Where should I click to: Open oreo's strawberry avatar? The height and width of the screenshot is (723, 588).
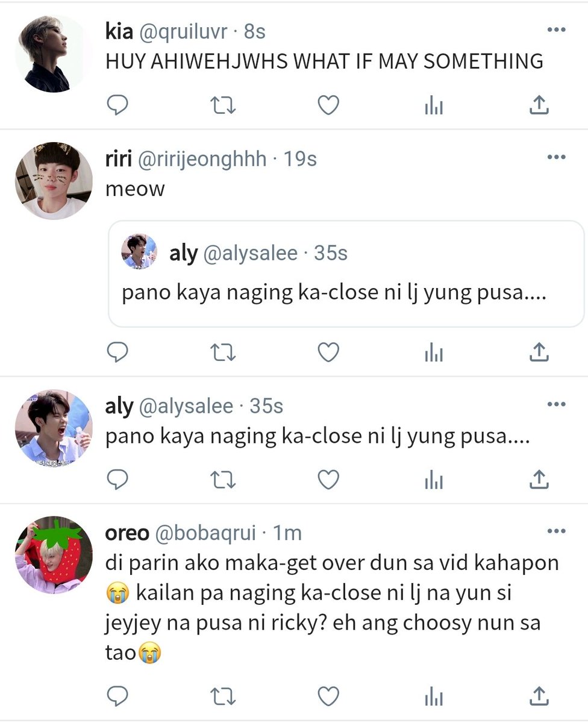pos(54,555)
